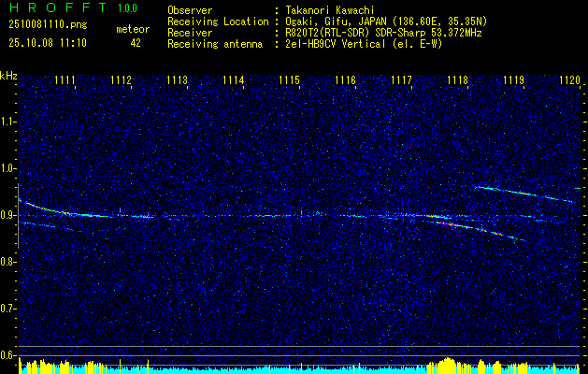Click the 1112 time marker
The image size is (588, 374).
121,80
